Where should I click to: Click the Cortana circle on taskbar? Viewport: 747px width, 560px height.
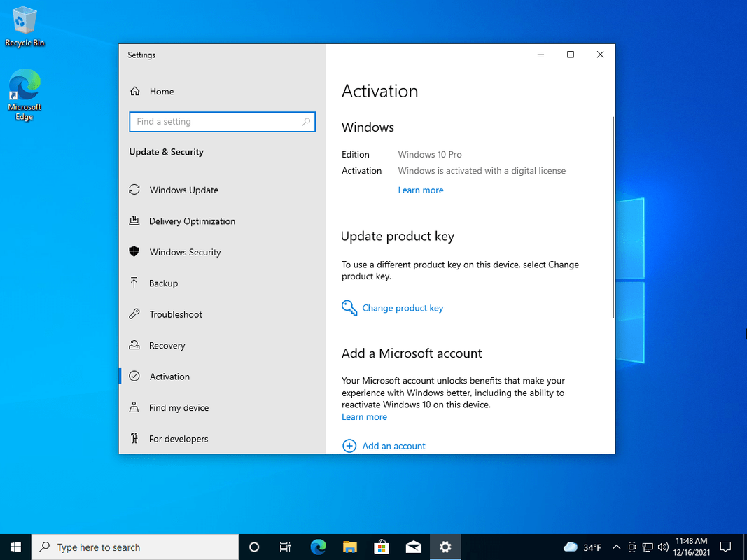click(254, 547)
